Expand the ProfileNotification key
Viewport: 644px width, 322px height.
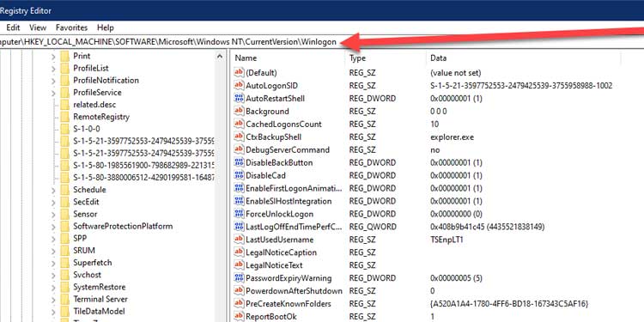(x=53, y=81)
